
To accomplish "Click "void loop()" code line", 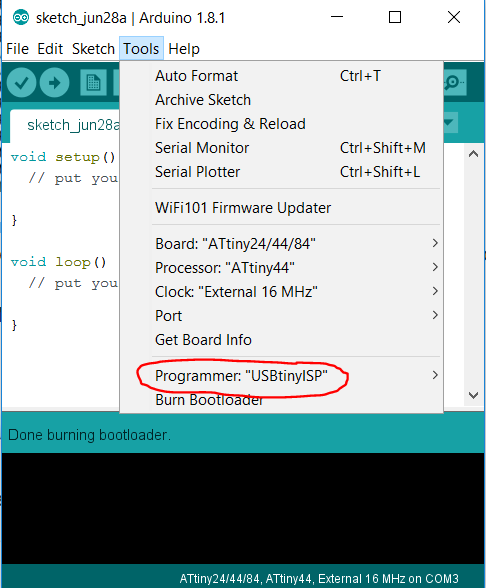I will pyautogui.click(x=58, y=262).
